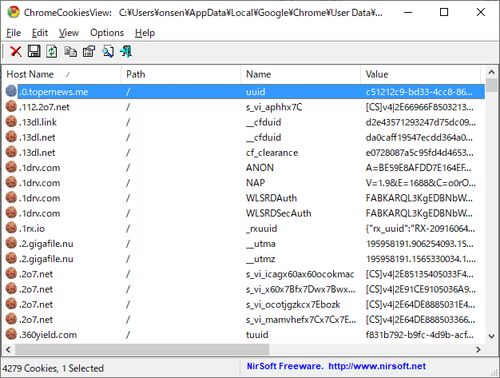Click the green refresh toolbar icon
The width and height of the screenshot is (500, 378).
pyautogui.click(x=52, y=51)
